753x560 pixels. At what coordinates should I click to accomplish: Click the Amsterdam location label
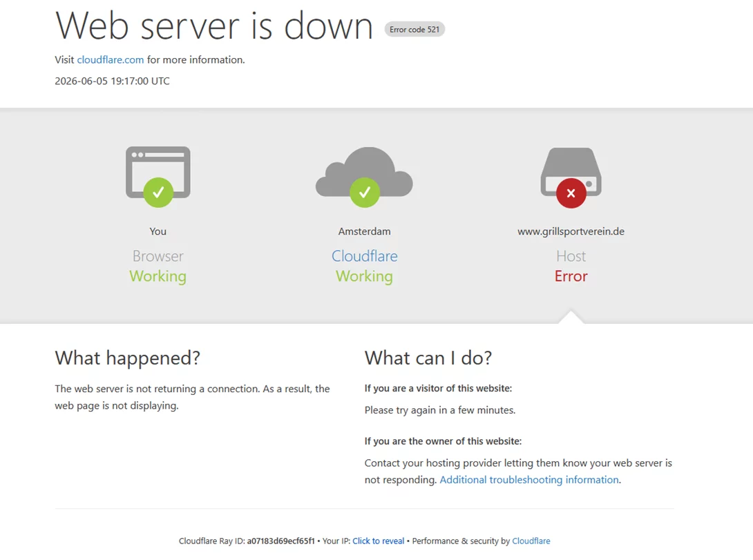[365, 231]
